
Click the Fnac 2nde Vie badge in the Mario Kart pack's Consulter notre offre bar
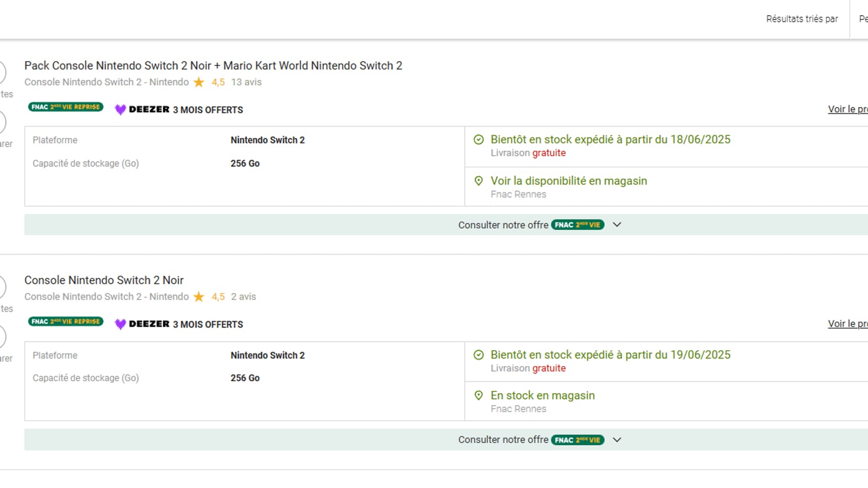coord(577,225)
